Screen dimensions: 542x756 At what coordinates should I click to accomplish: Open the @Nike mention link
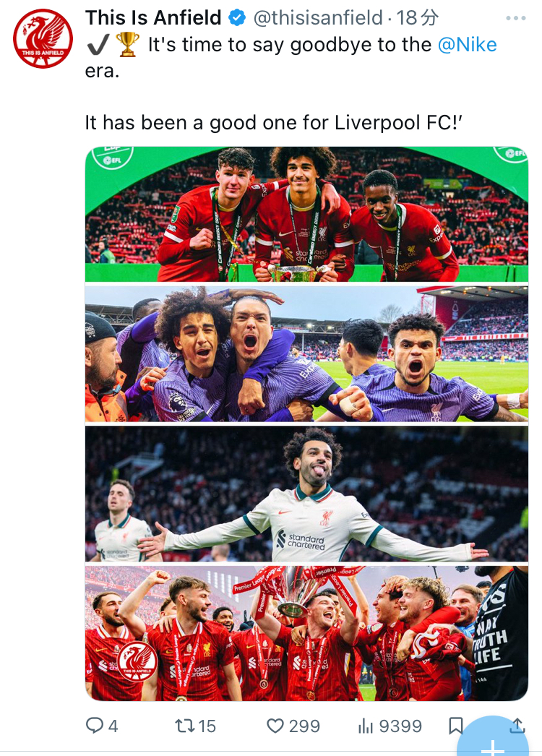pyautogui.click(x=468, y=45)
